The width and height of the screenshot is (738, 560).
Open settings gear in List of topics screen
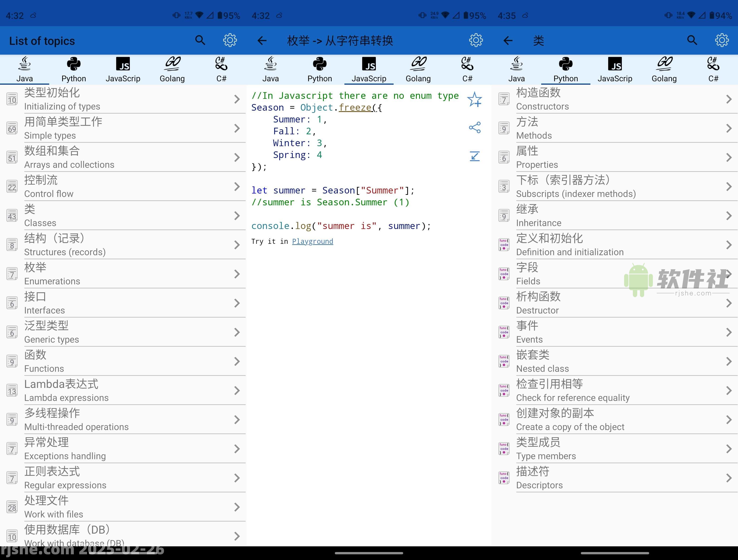(230, 40)
